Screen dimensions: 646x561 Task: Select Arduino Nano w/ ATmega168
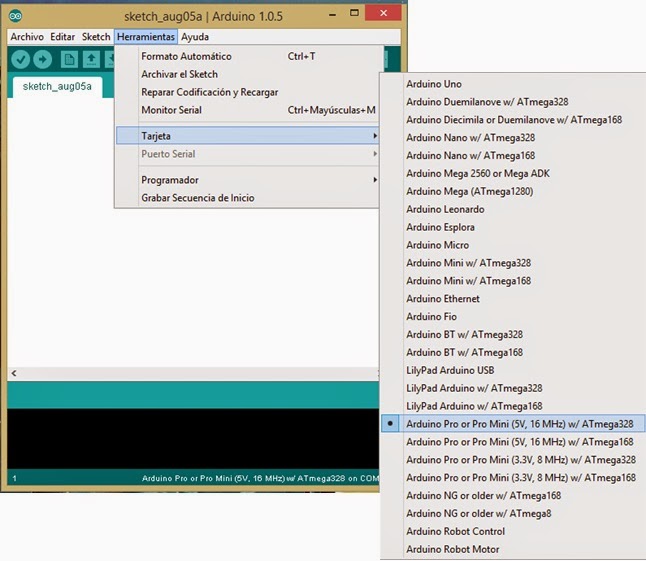coord(513,156)
